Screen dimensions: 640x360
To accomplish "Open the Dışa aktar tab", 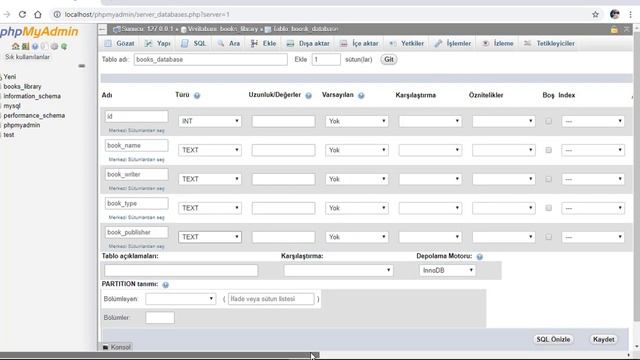I will coord(308,43).
